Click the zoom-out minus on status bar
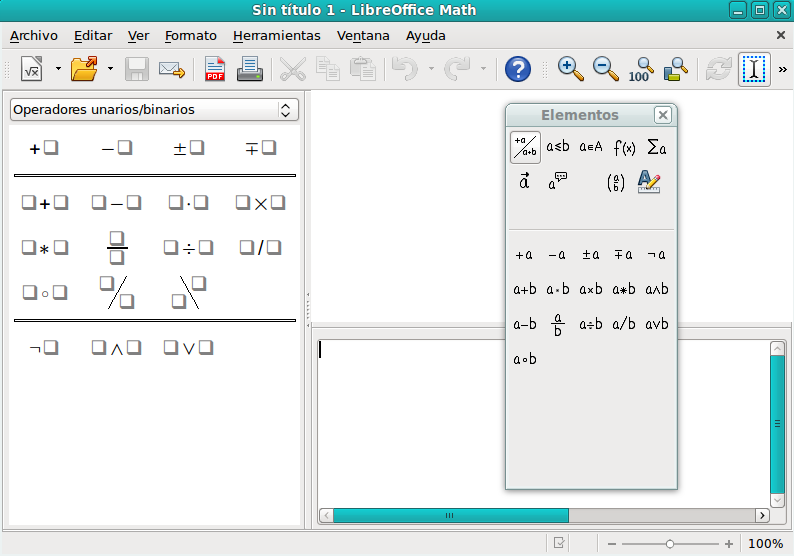Image resolution: width=794 pixels, height=556 pixels. click(612, 544)
